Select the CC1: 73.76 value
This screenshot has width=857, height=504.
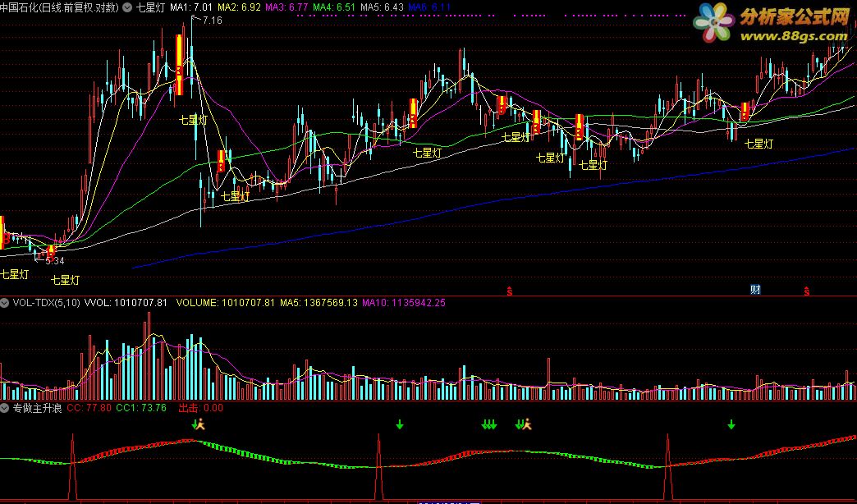(x=141, y=408)
